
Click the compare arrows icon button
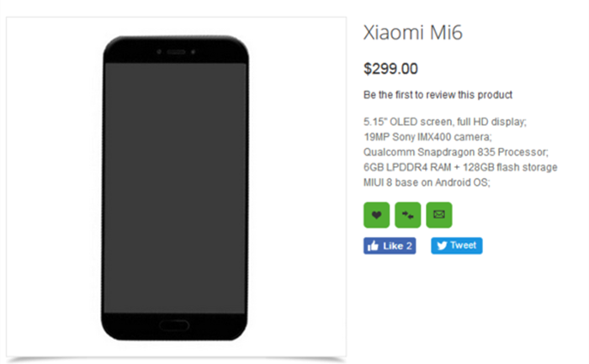[407, 215]
